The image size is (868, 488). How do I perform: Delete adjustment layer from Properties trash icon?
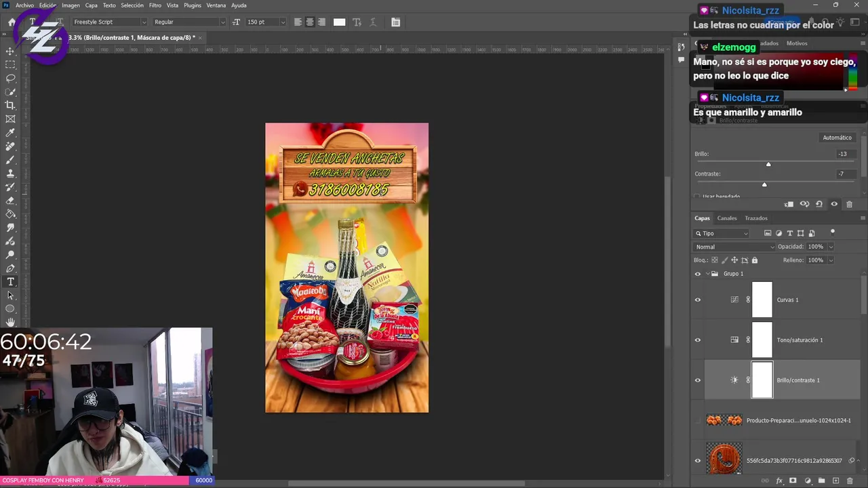tap(849, 204)
